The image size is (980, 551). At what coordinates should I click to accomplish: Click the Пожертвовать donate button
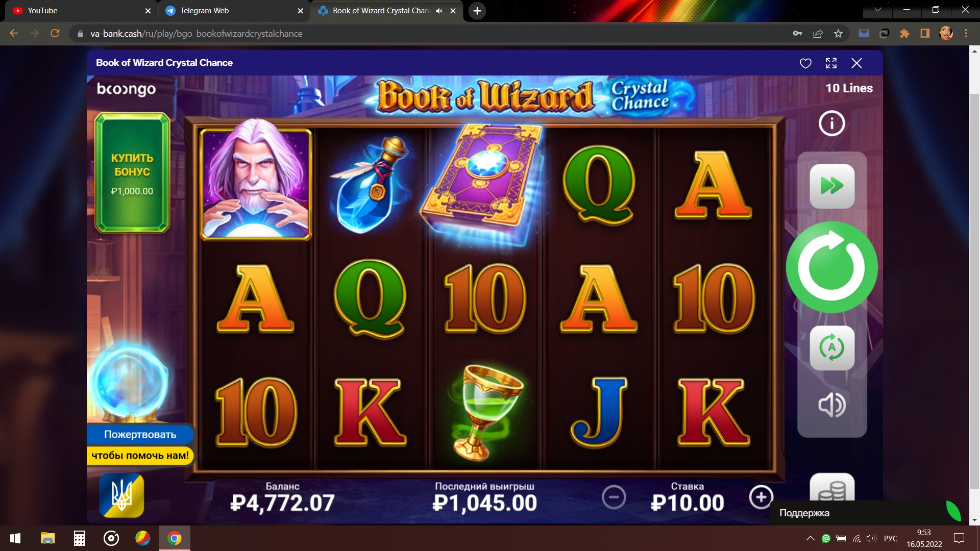coord(140,435)
